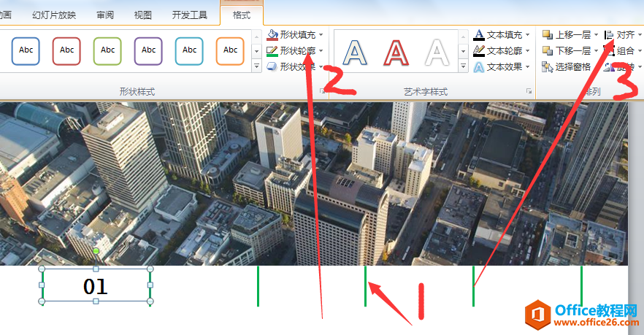This screenshot has width=644, height=335.
Task: Open the 下移一层 dropdown arrow
Action: tap(596, 51)
